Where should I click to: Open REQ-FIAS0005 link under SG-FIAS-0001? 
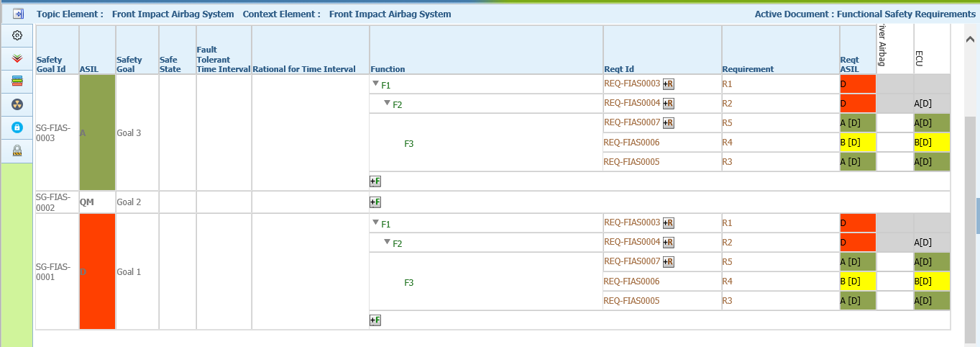(x=632, y=301)
